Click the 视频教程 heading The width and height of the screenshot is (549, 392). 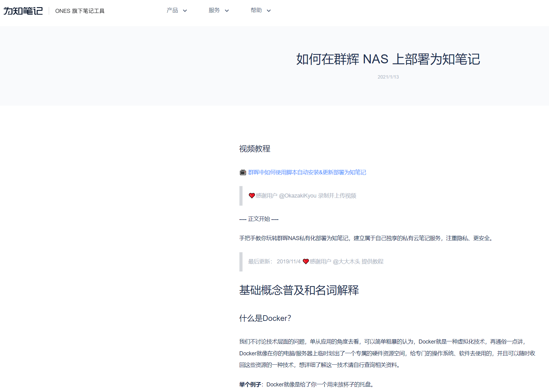(255, 149)
